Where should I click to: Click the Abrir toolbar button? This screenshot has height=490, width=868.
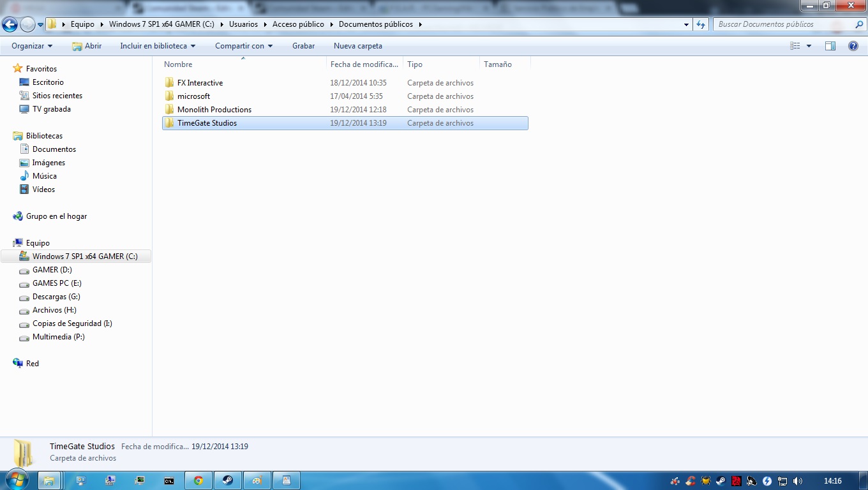(87, 46)
